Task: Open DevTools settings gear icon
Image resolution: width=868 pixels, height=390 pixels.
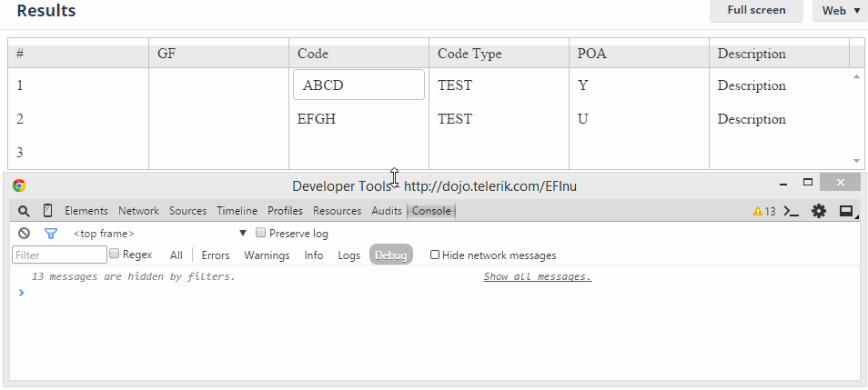Action: click(819, 211)
